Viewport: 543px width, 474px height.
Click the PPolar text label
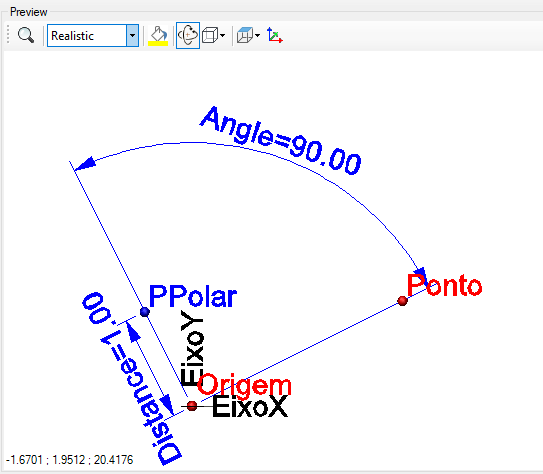(x=193, y=296)
